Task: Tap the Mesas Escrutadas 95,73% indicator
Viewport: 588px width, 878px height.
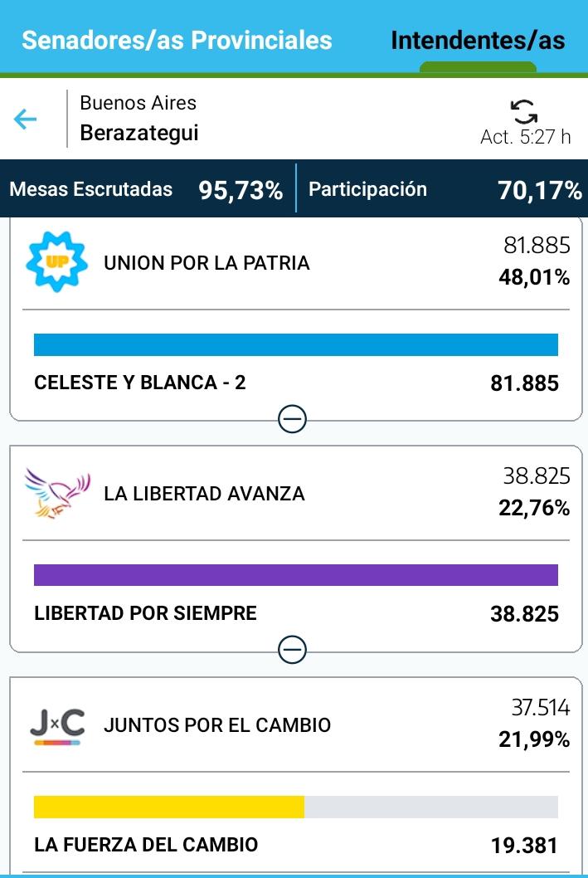Action: coord(146,189)
